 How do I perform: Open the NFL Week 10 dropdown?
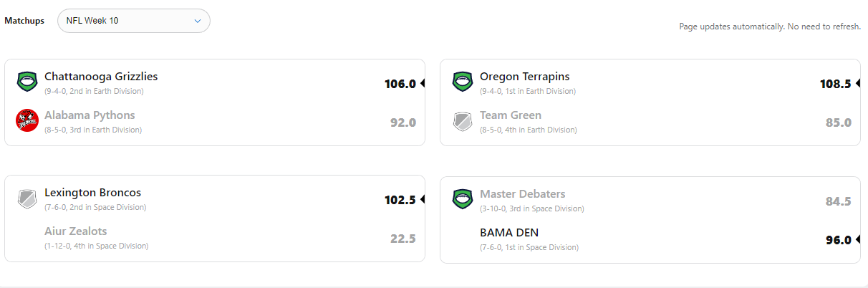point(133,21)
